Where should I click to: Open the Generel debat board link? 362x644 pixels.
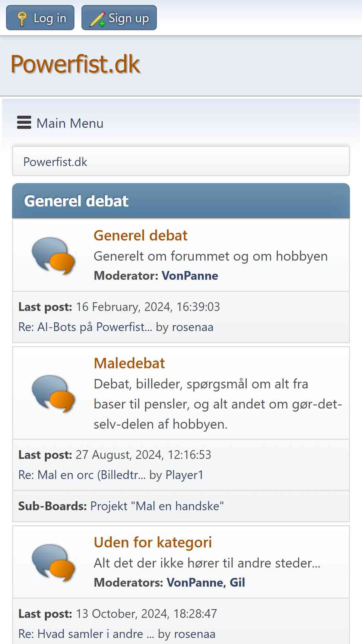[x=140, y=236]
